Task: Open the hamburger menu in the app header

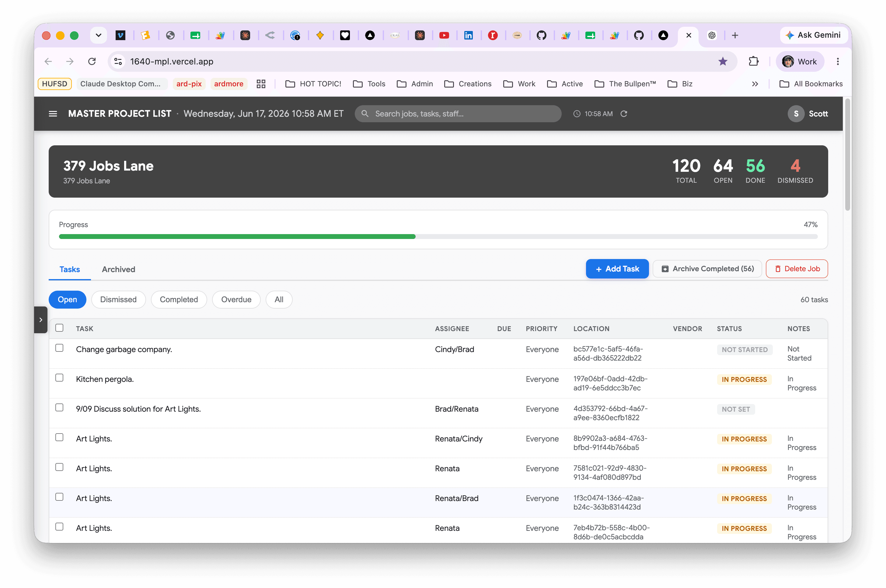Action: pos(53,114)
